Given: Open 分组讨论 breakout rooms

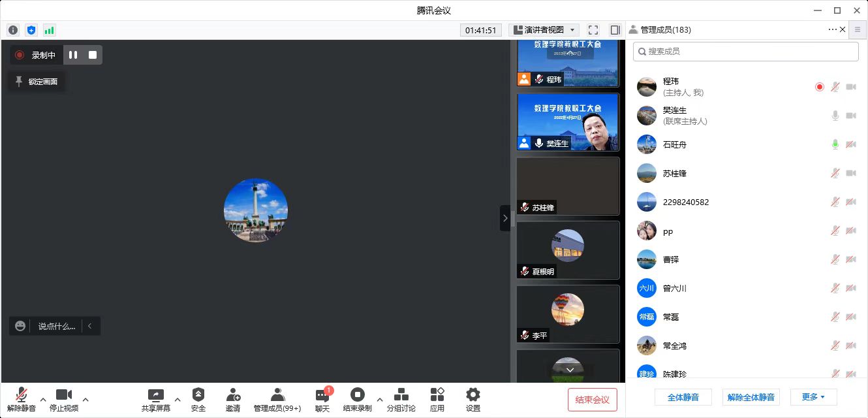Looking at the screenshot, I should tap(401, 395).
